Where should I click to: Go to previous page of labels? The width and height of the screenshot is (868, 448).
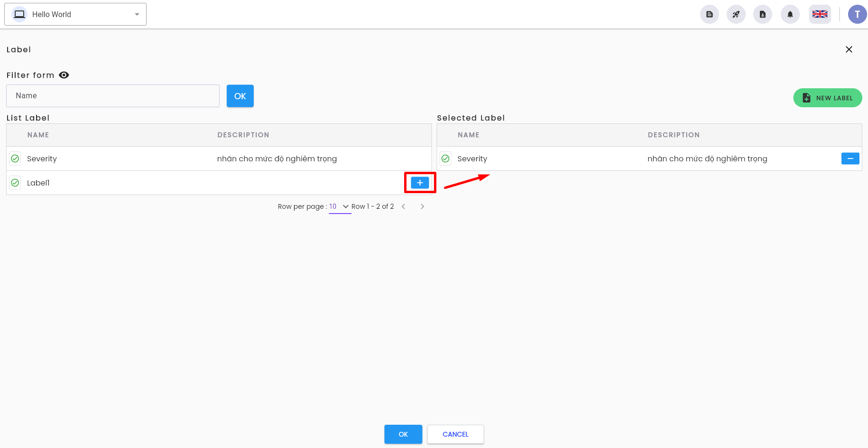click(x=404, y=206)
